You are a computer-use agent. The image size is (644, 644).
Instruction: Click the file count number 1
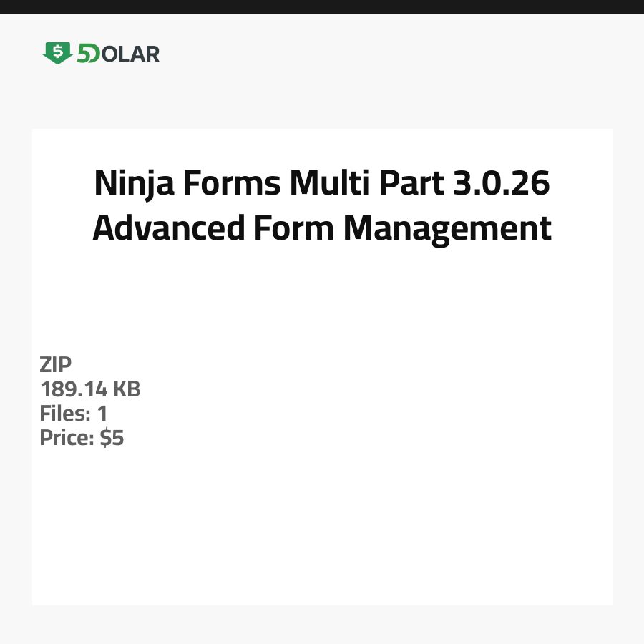(x=102, y=414)
